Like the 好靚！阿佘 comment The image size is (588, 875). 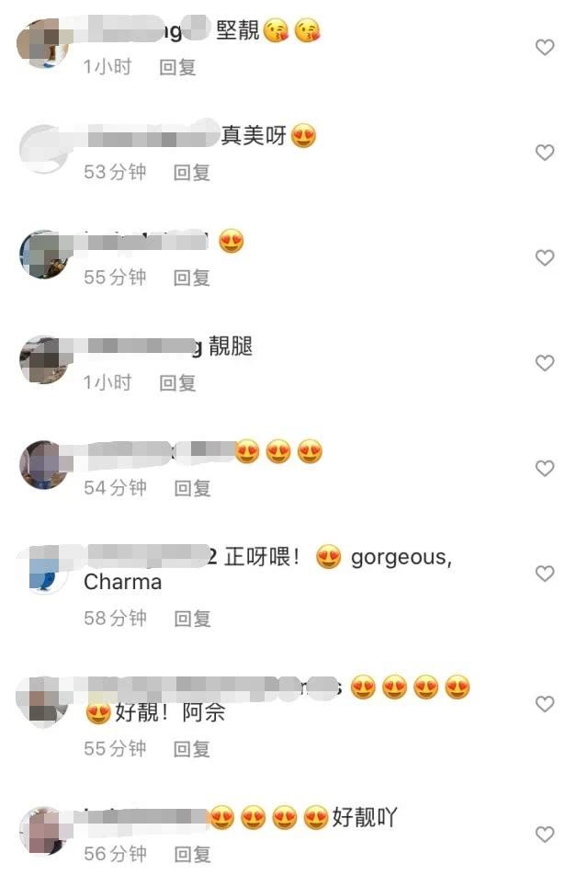(x=545, y=704)
